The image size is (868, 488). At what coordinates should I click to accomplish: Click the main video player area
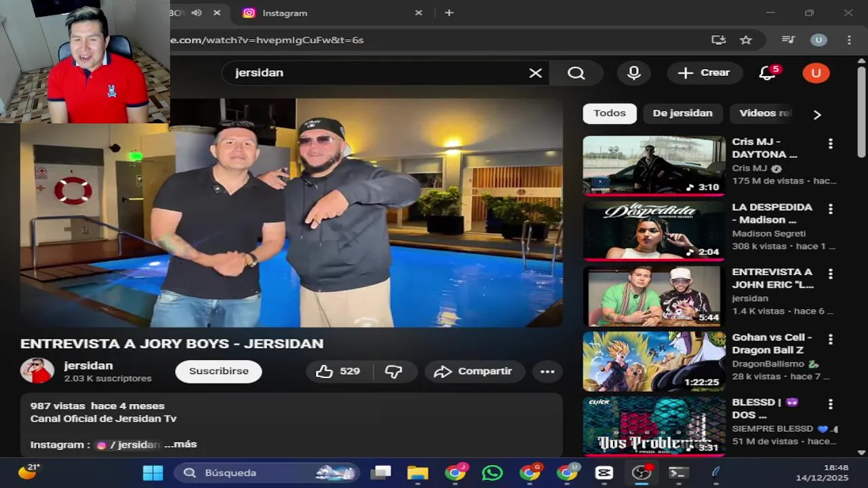click(x=292, y=213)
